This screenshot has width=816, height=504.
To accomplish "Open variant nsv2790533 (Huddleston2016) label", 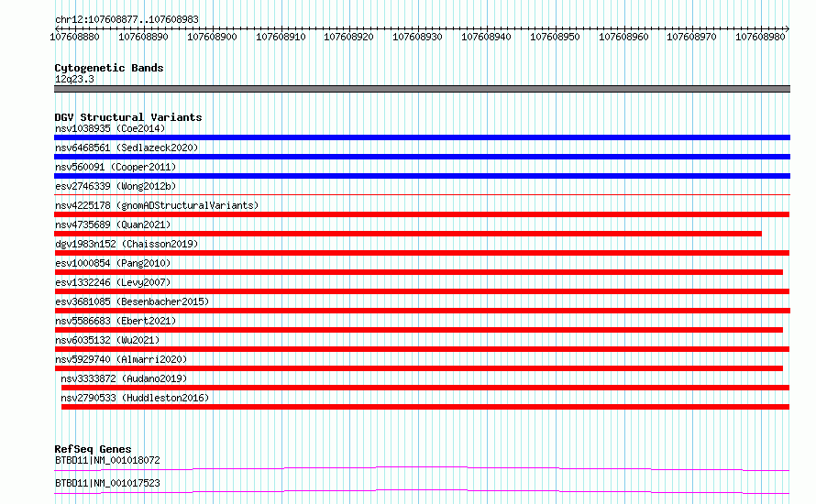I will coord(135,398).
